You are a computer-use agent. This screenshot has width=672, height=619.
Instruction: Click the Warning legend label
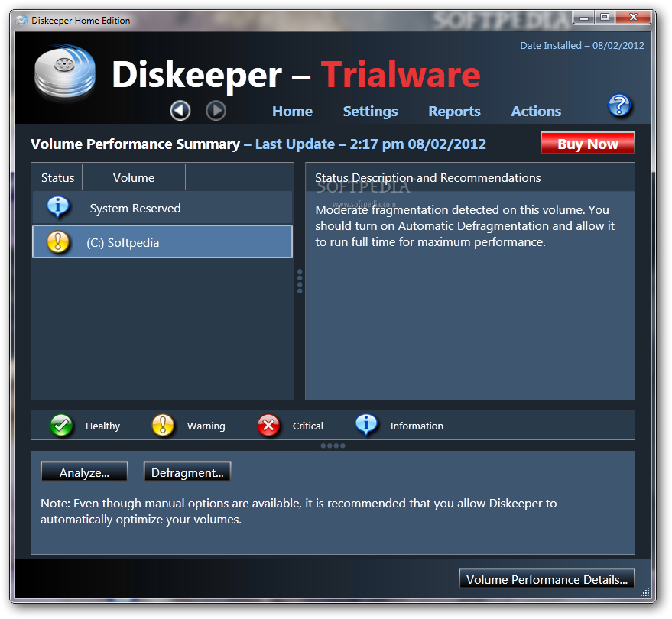point(206,426)
